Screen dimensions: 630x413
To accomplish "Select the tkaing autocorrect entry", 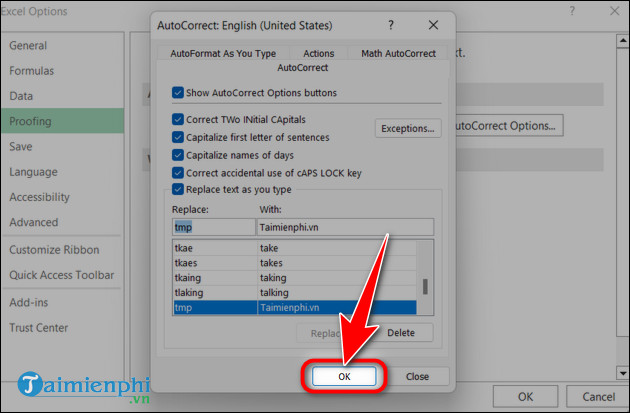I will coord(213,277).
